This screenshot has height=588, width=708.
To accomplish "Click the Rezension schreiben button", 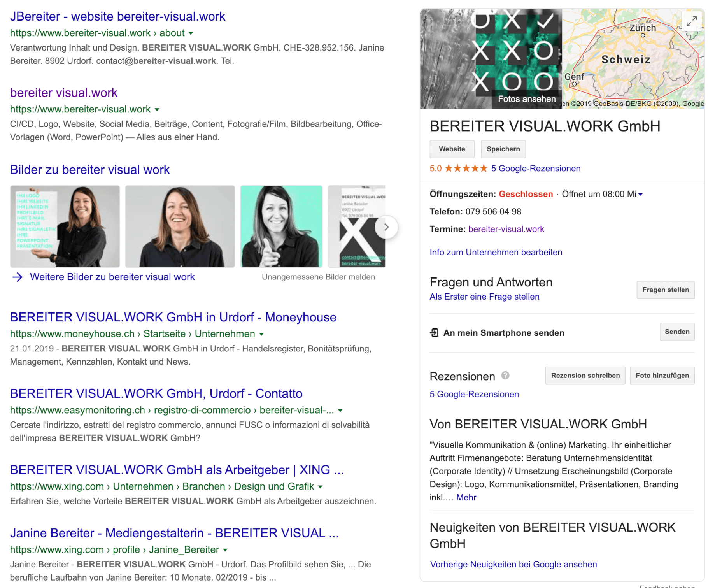I will 585,376.
